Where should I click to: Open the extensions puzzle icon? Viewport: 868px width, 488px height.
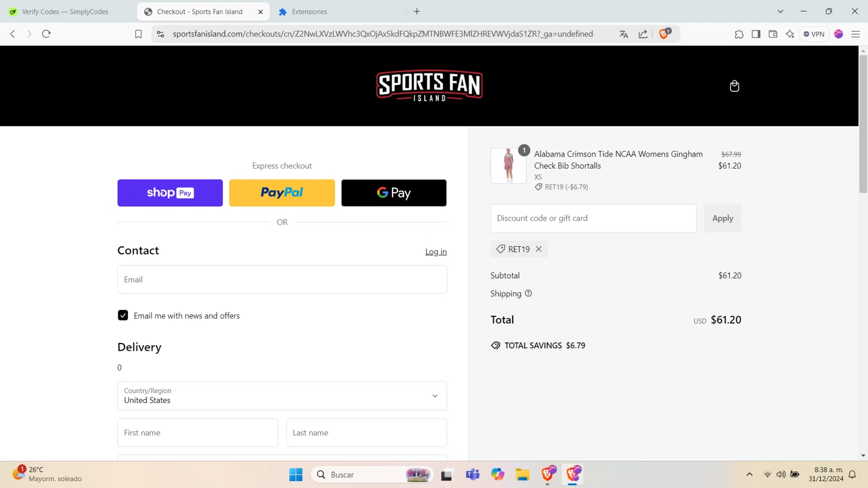739,34
